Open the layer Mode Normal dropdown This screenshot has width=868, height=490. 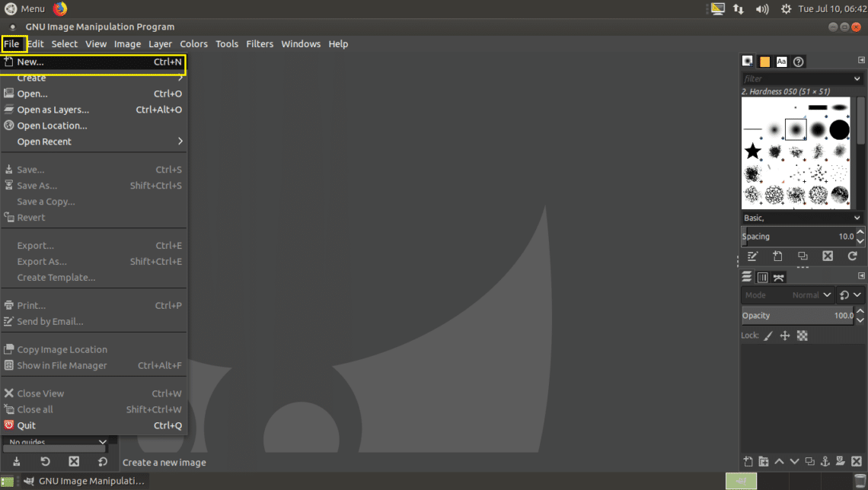tap(787, 294)
